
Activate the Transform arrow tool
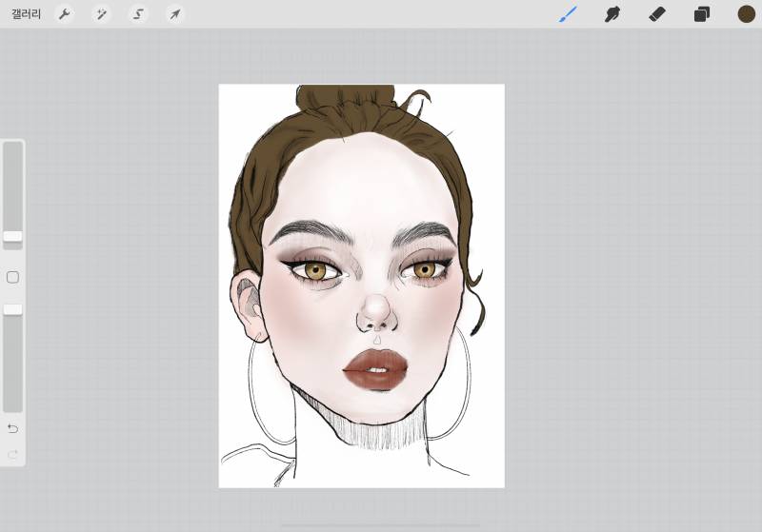pos(174,14)
